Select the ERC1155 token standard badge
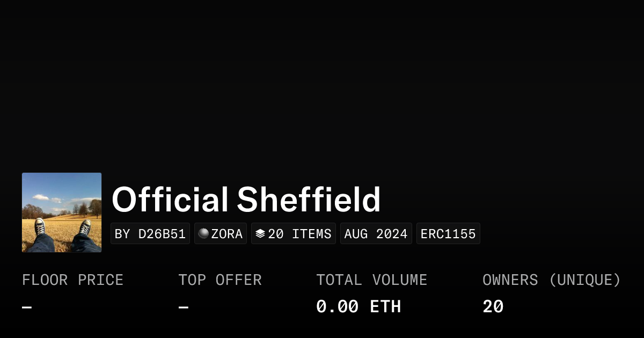644x338 pixels. click(448, 234)
